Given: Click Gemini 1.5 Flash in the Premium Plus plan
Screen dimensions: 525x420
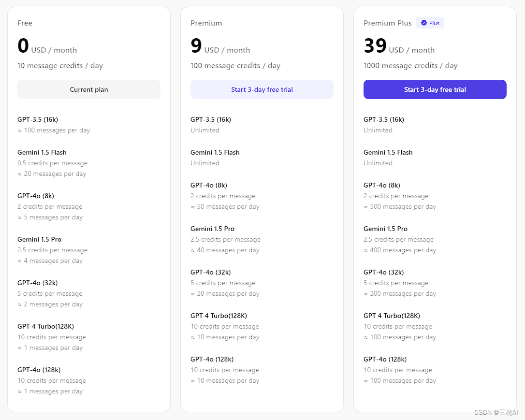Looking at the screenshot, I should click(x=388, y=152).
